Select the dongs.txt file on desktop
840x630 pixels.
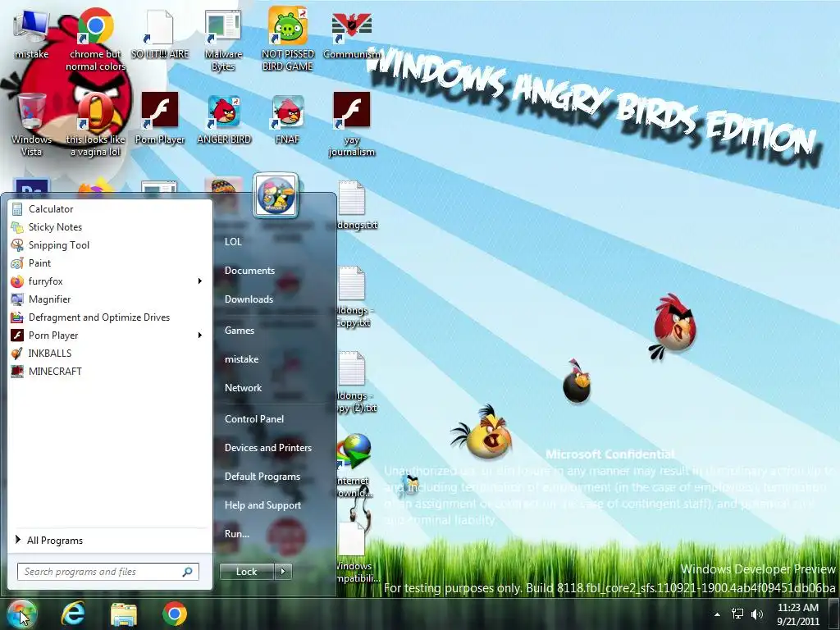click(354, 206)
